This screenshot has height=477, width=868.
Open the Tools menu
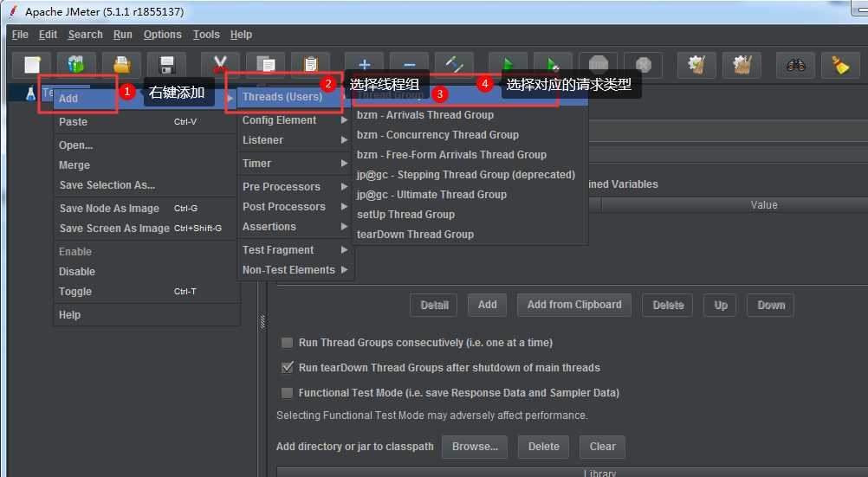tap(206, 35)
